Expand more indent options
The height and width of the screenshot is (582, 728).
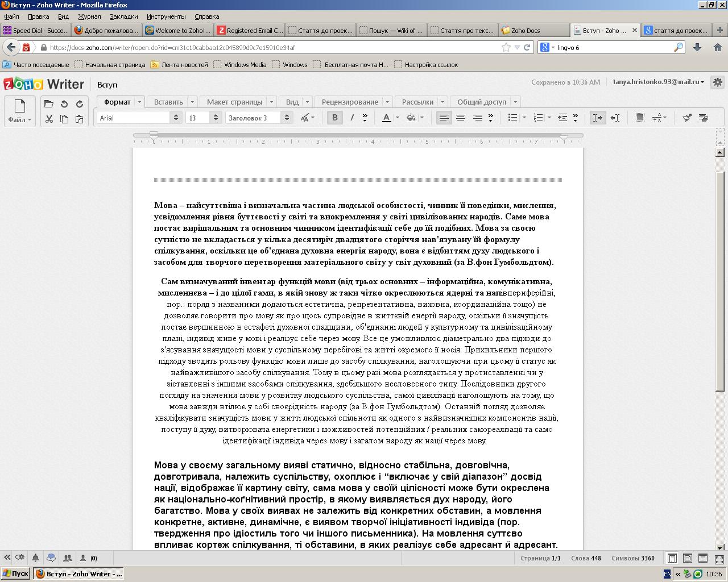575,118
